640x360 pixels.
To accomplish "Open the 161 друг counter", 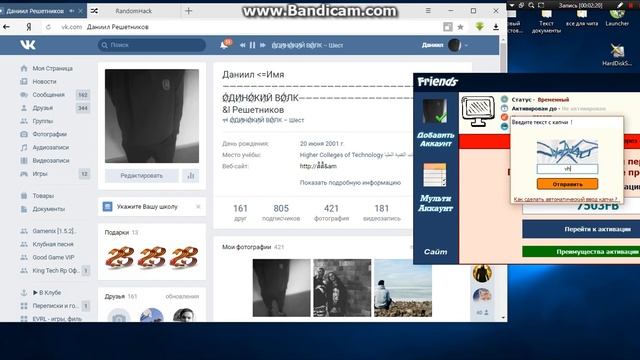I will pyautogui.click(x=240, y=213).
